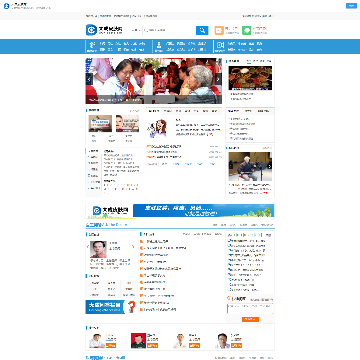Click the site logo next to the search box
360x360 pixels.
[104, 30]
